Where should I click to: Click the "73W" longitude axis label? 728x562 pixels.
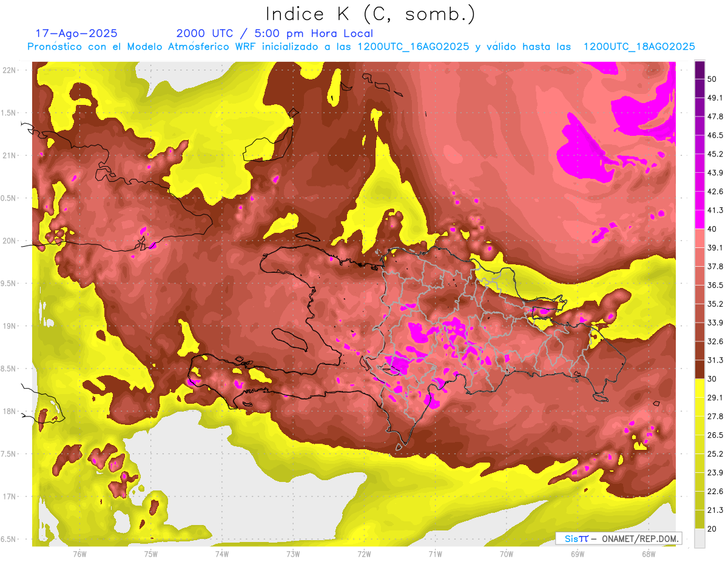(x=293, y=554)
